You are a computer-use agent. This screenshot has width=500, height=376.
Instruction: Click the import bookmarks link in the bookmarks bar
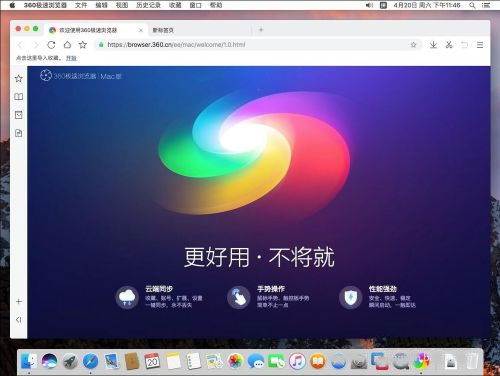click(71, 58)
